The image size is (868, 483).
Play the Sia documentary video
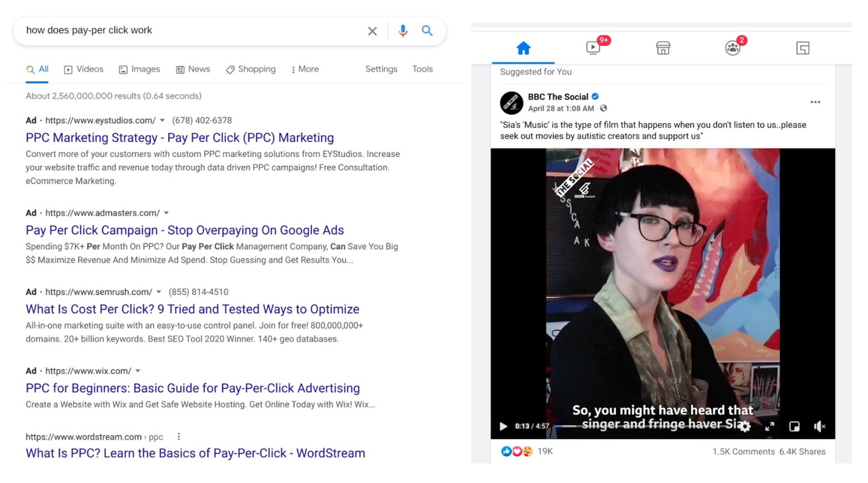tap(503, 427)
